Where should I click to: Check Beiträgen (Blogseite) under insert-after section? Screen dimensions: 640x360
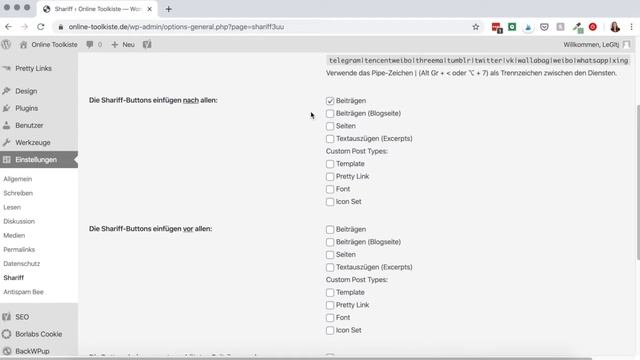tap(330, 113)
